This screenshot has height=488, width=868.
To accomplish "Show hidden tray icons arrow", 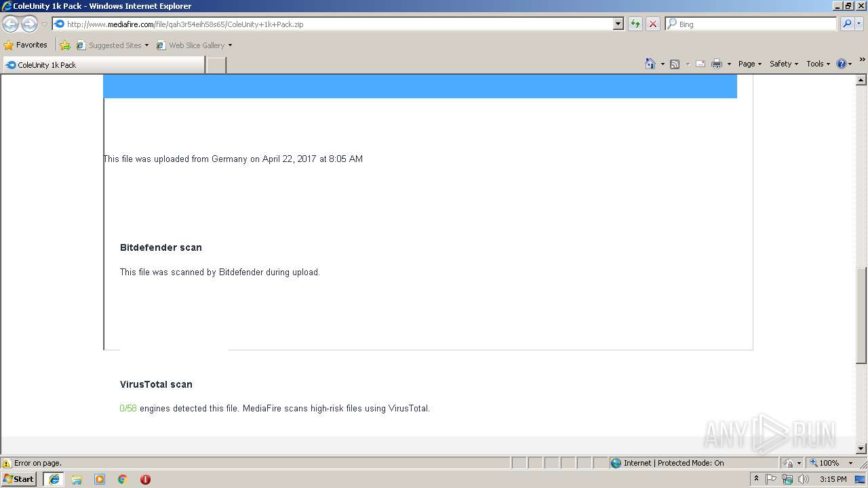I will tap(756, 479).
